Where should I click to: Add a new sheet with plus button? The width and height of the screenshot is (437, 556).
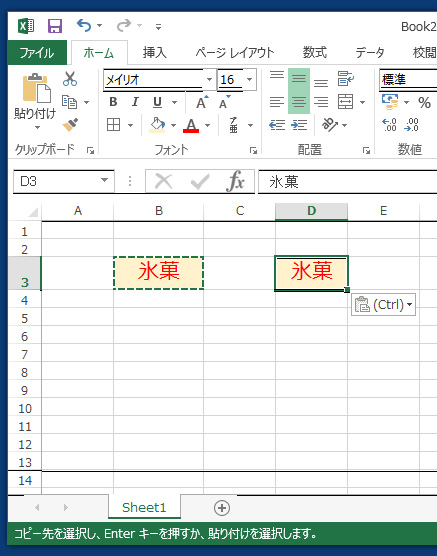222,507
